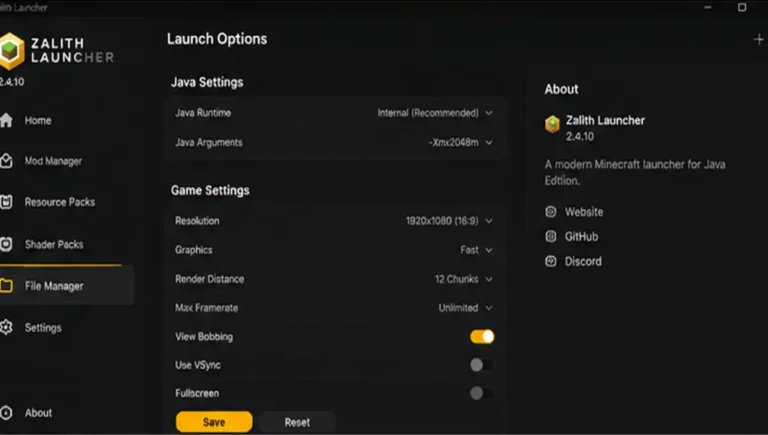Click the Zalith Launcher icon in About panel
The width and height of the screenshot is (768, 435).
[x=552, y=124]
